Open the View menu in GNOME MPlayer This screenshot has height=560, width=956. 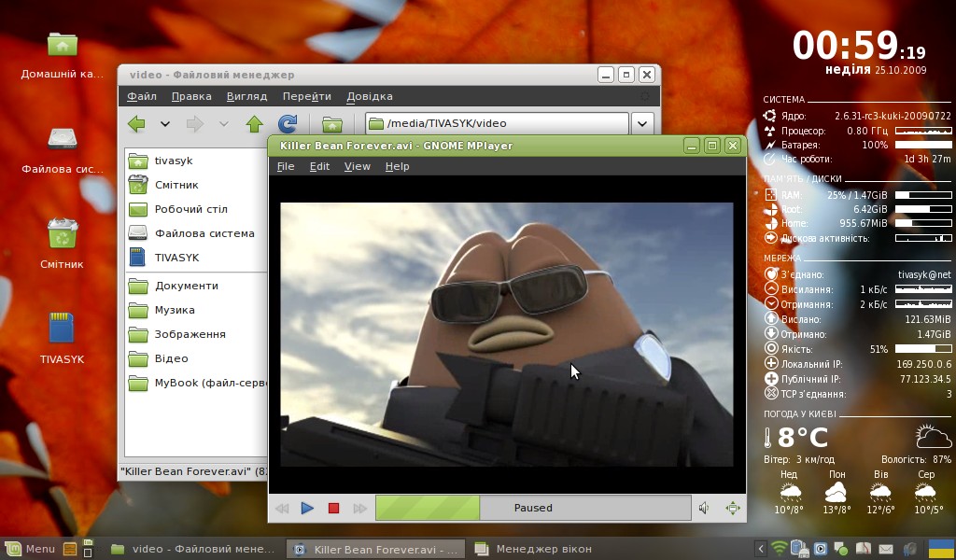click(x=358, y=166)
